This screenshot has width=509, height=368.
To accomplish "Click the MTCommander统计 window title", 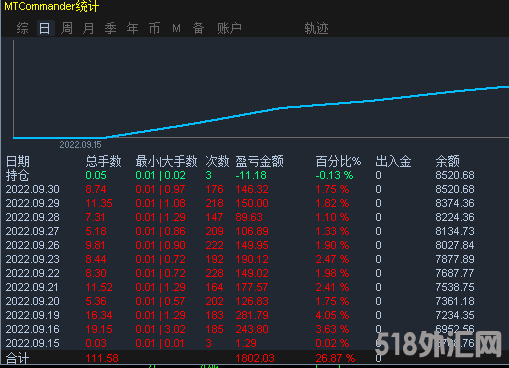I will [x=52, y=6].
